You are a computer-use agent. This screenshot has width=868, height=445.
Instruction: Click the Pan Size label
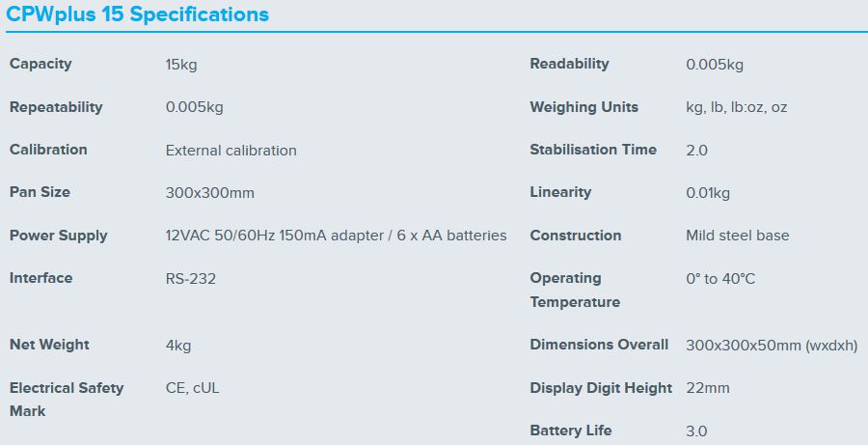pyautogui.click(x=40, y=192)
